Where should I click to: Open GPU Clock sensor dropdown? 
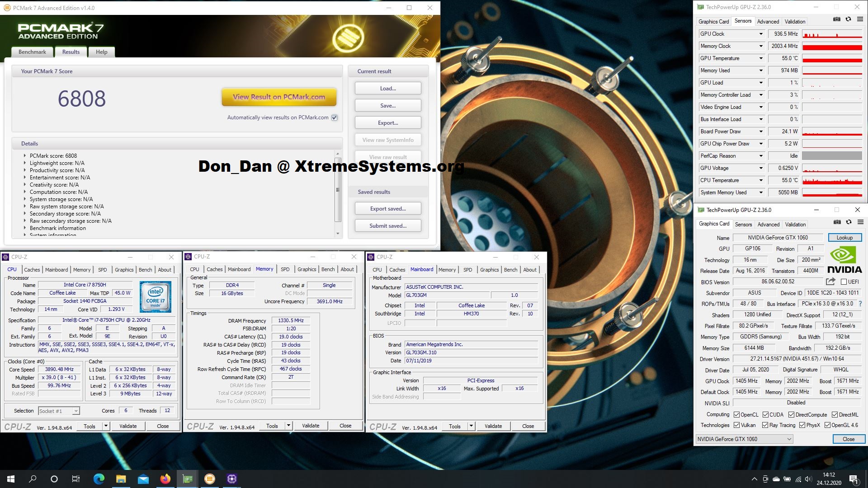coord(761,34)
